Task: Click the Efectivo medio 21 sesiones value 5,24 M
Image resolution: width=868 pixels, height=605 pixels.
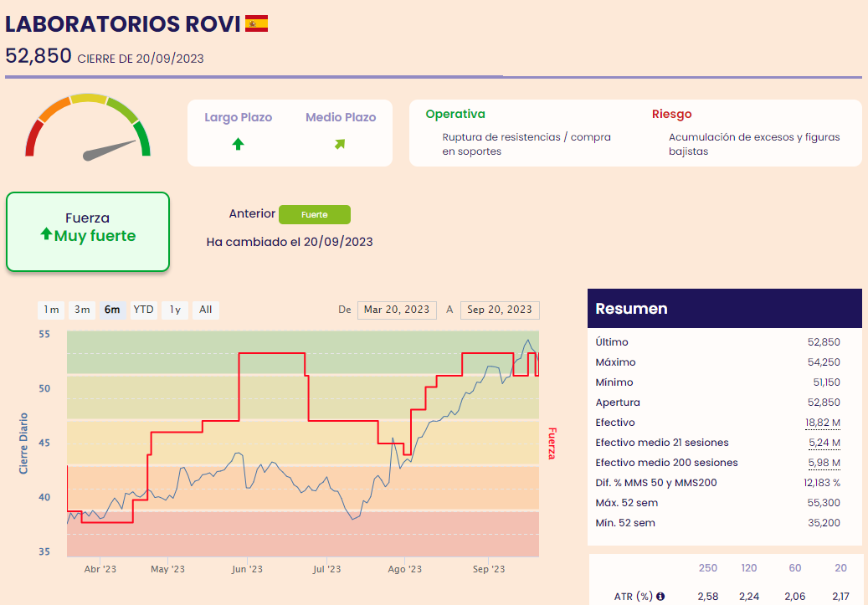Action: pyautogui.click(x=824, y=443)
